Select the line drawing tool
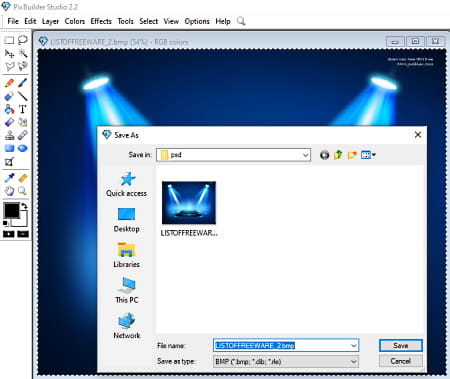Viewport: 450px width, 379px height. coord(23,96)
